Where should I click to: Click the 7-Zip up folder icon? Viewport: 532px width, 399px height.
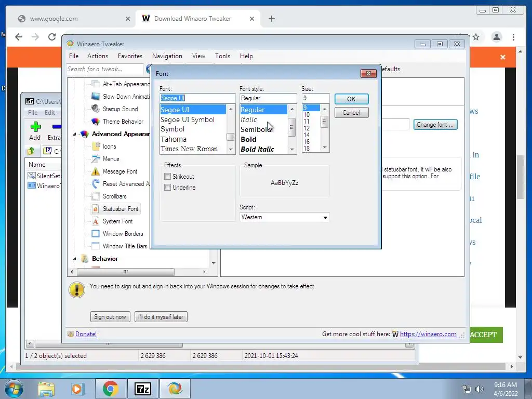coord(31,151)
